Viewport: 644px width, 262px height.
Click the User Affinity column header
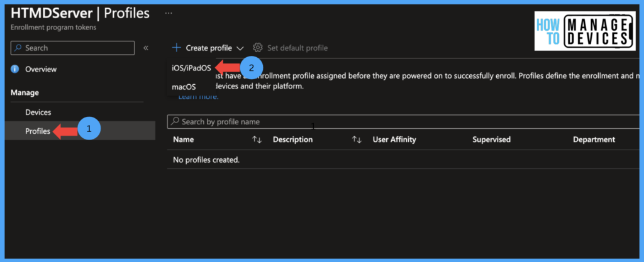pos(394,139)
